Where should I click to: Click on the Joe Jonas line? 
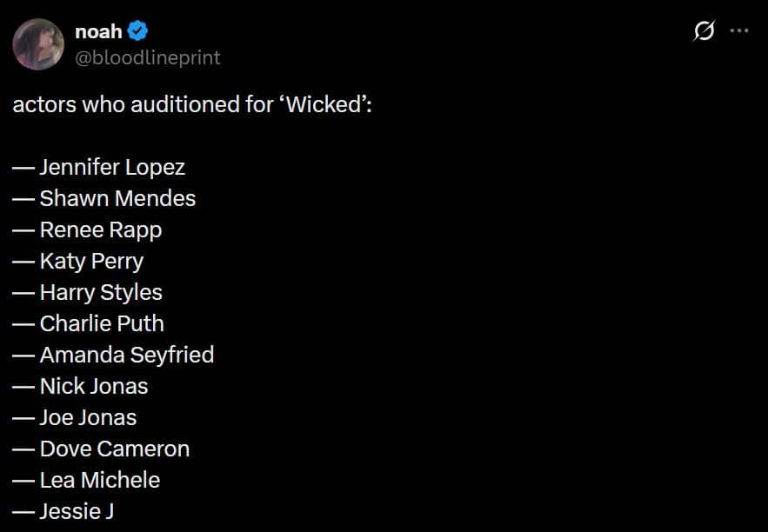point(87,417)
